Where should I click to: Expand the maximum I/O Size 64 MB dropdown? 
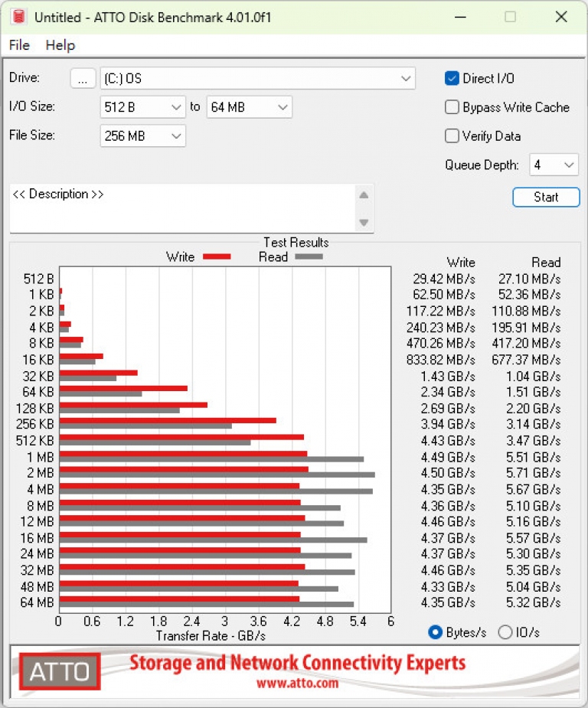pos(250,107)
